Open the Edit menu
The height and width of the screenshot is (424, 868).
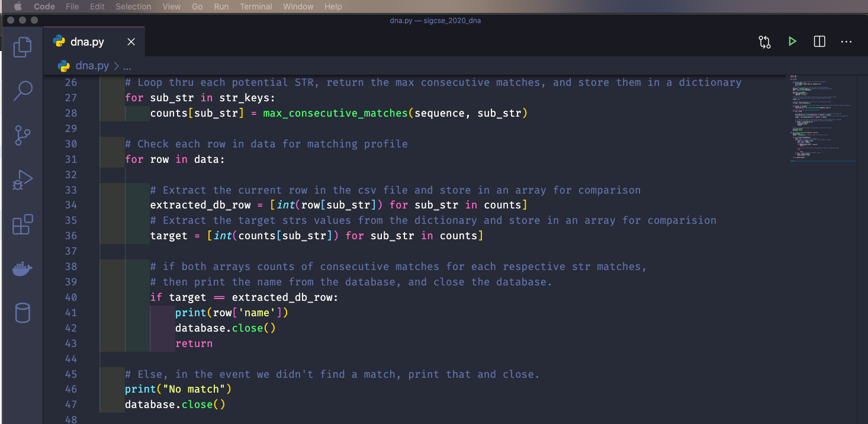97,7
